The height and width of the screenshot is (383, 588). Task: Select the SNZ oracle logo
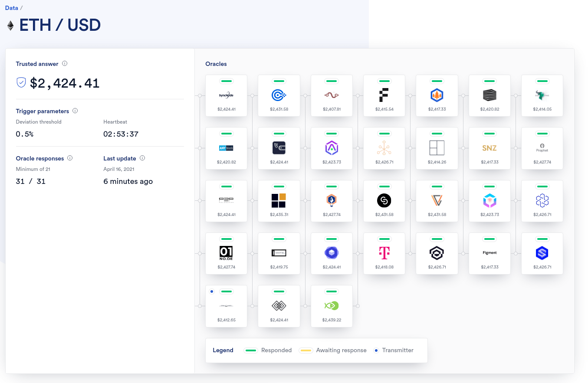pos(489,147)
